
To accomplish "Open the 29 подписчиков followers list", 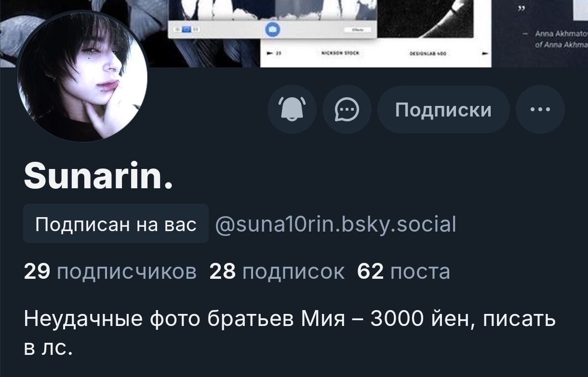I will 110,272.
